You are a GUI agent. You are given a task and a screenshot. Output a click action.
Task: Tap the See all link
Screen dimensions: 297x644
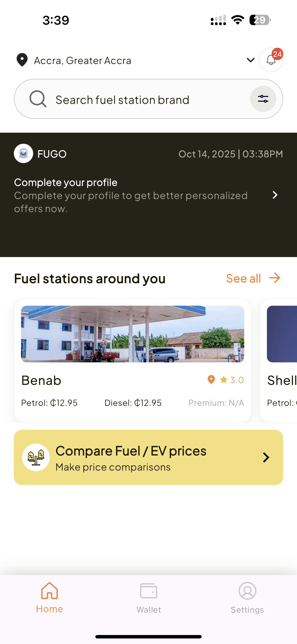tap(243, 278)
